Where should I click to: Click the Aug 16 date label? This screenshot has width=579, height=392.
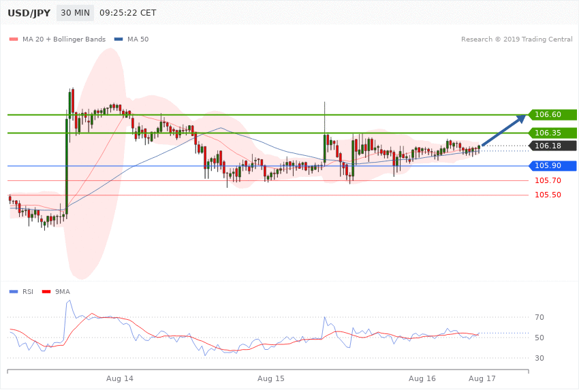[x=422, y=378]
